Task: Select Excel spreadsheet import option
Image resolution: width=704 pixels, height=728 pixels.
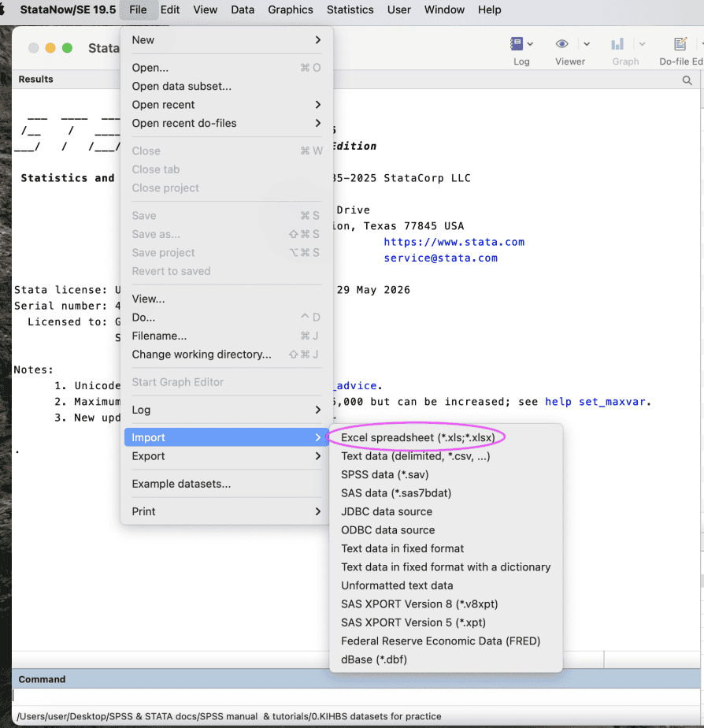Action: tap(418, 437)
